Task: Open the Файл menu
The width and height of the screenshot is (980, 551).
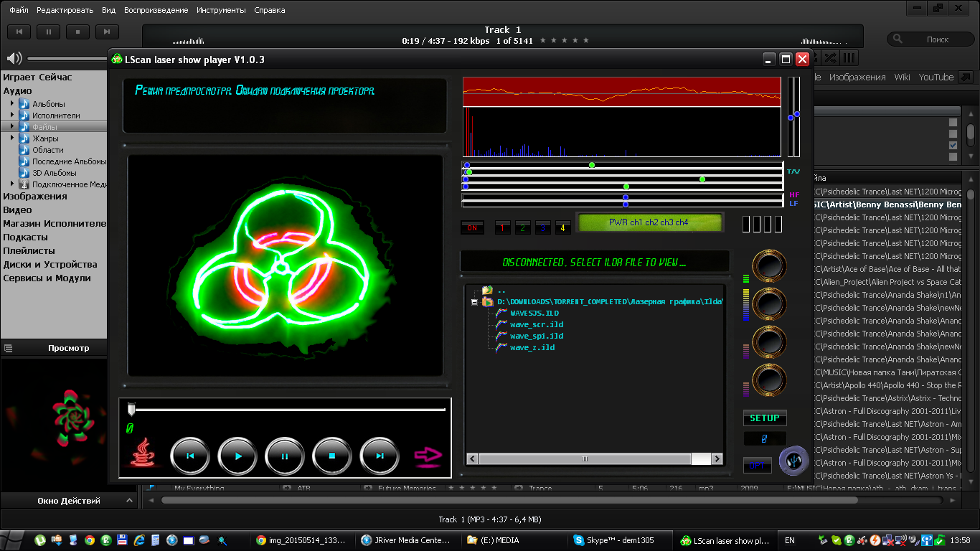Action: pos(19,10)
